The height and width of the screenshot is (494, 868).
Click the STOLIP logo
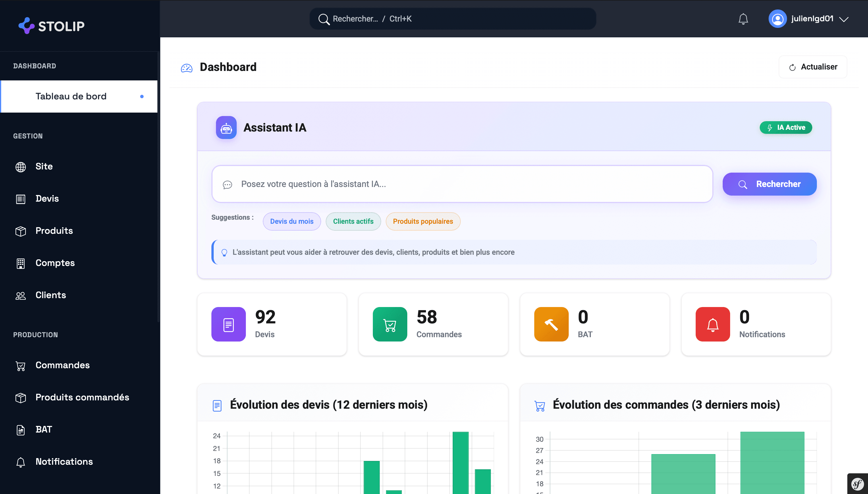51,26
